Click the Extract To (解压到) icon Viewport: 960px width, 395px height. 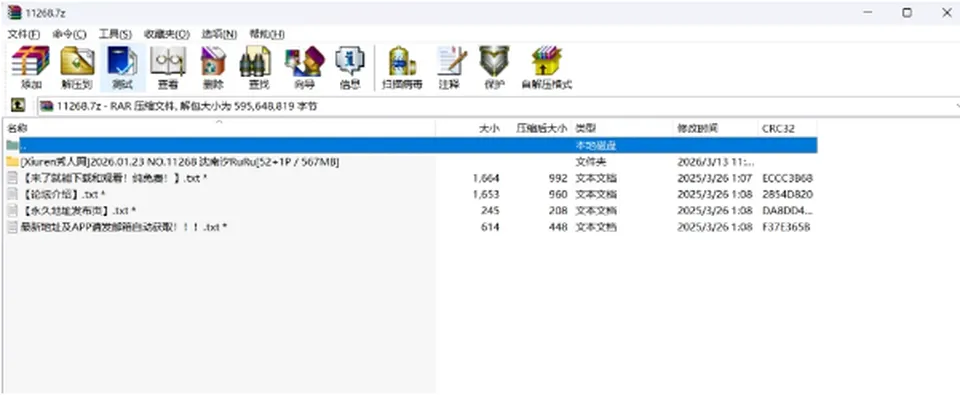tap(77, 67)
